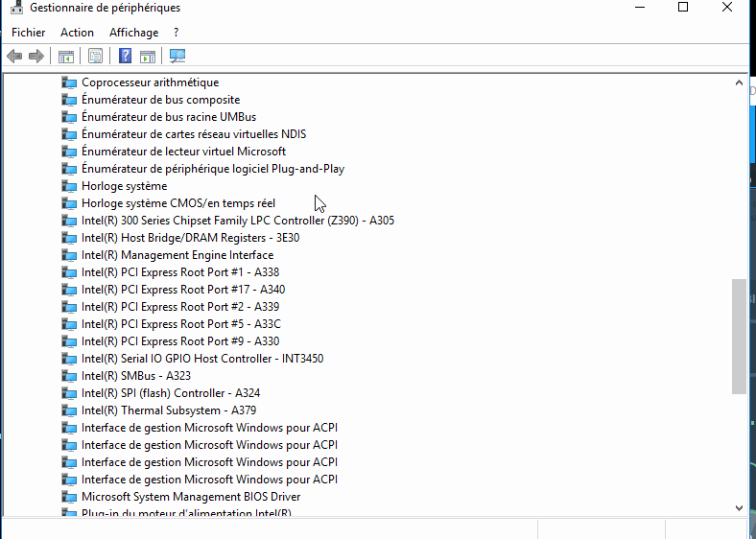Click the show/hide action pane icon
This screenshot has height=539, width=756.
click(148, 57)
